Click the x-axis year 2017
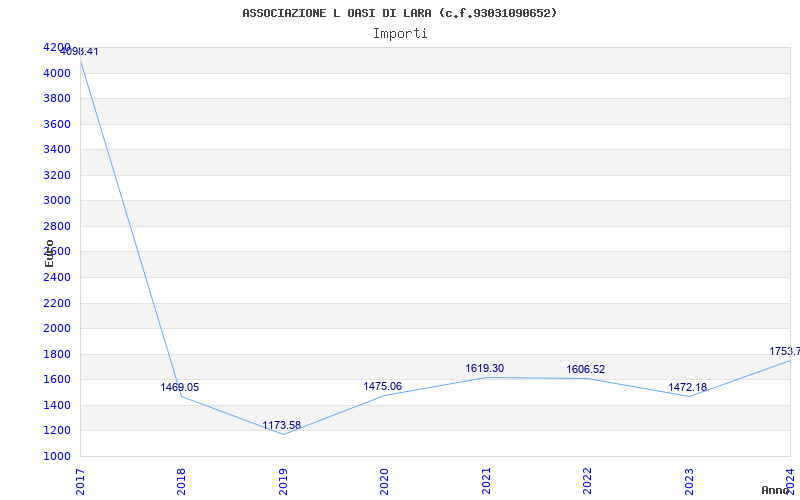 tap(80, 481)
